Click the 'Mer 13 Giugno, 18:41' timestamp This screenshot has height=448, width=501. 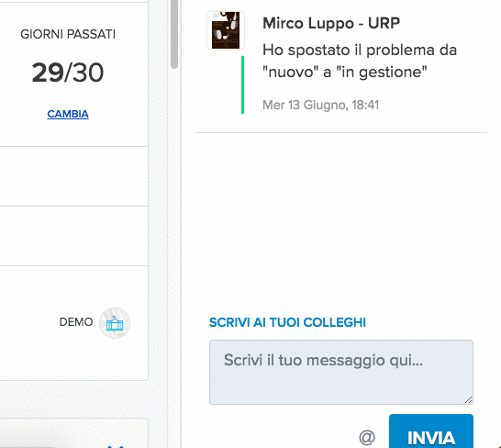[x=321, y=105]
